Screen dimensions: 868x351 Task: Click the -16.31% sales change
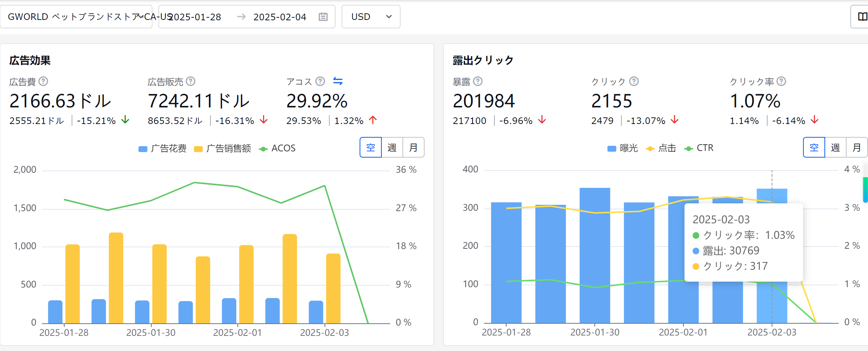[235, 121]
